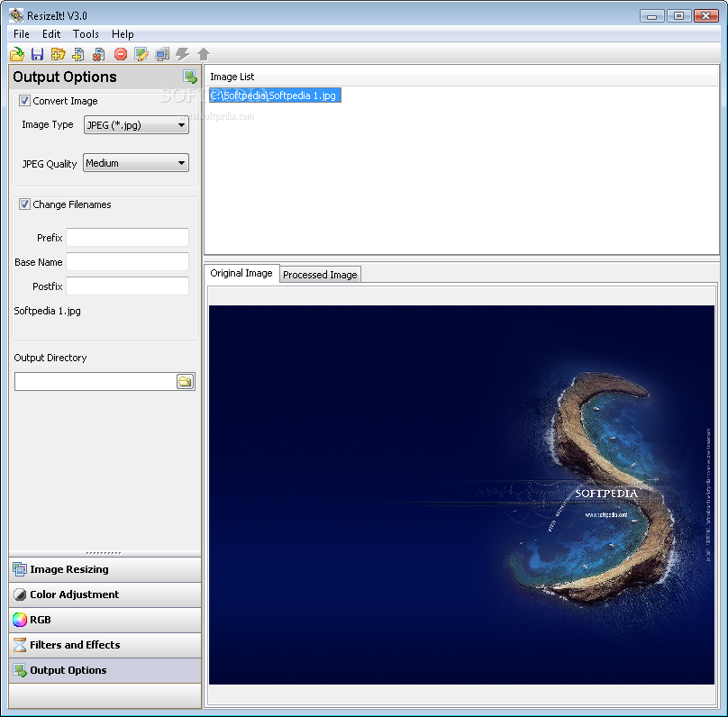This screenshot has width=728, height=717.
Task: Click the dotted panel splitter handle
Action: coord(104,553)
